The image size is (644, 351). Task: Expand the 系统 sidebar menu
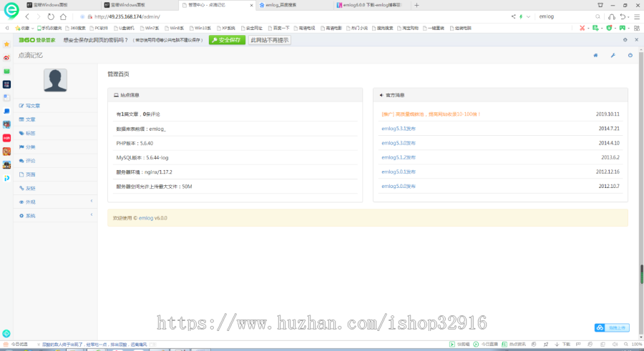(55, 215)
